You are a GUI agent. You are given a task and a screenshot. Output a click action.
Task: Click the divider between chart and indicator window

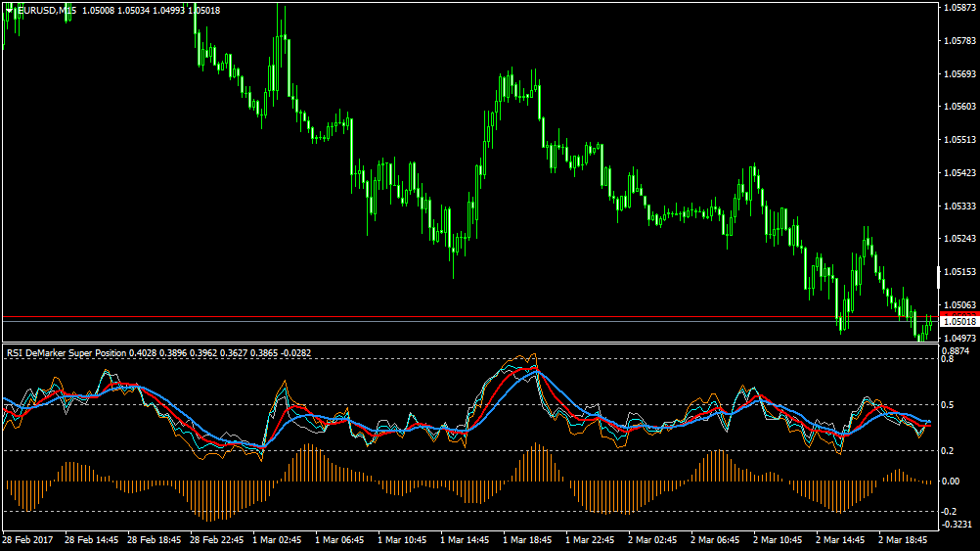470,343
